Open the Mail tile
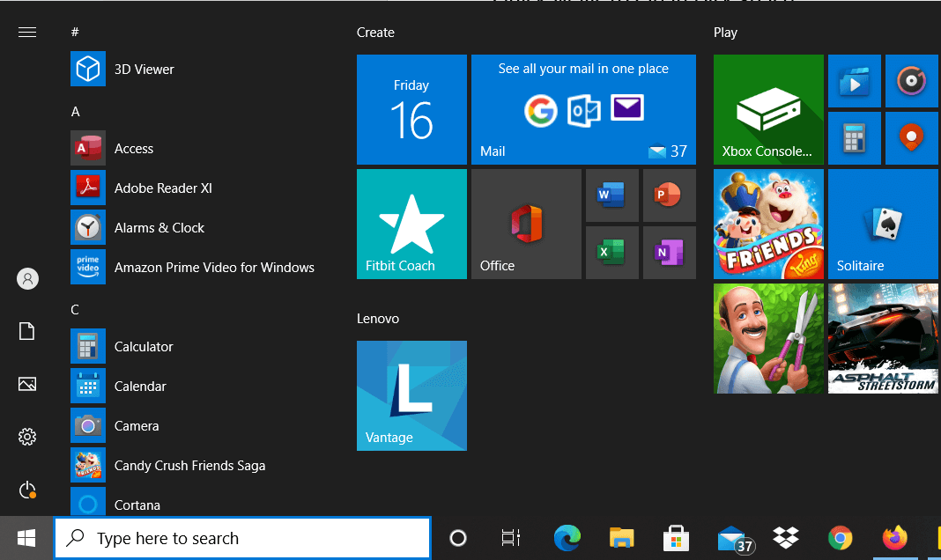 pyautogui.click(x=583, y=110)
